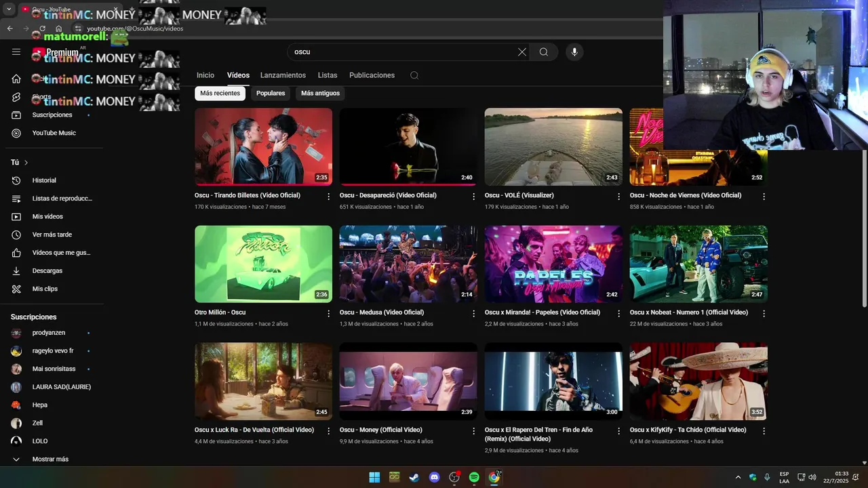Open options for Numero 1 video
Screen dimensions: 868x488
[764, 314]
